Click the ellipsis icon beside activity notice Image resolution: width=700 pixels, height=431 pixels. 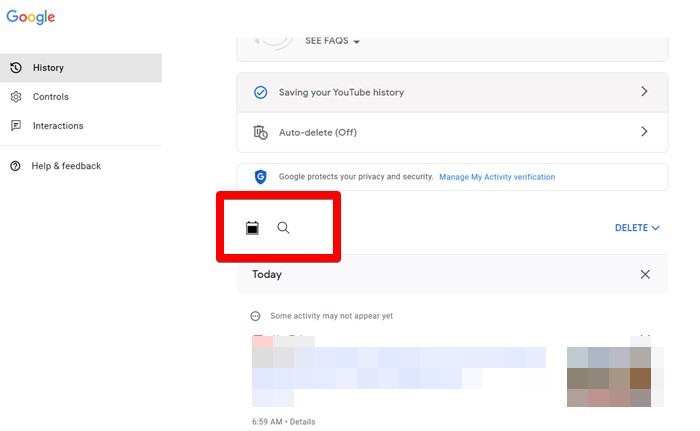pyautogui.click(x=255, y=316)
